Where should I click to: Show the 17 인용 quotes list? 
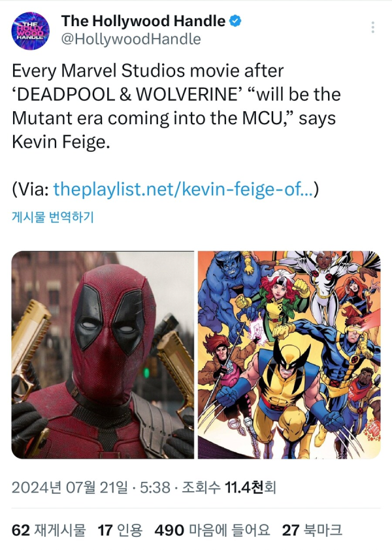coord(120,530)
